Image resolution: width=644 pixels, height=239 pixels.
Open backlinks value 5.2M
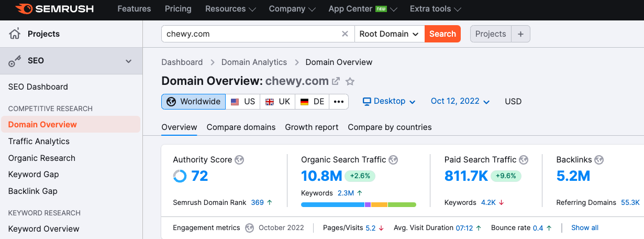point(573,176)
